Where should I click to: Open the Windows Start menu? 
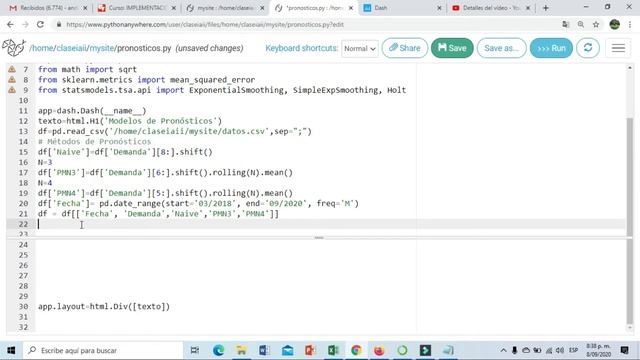11,350
